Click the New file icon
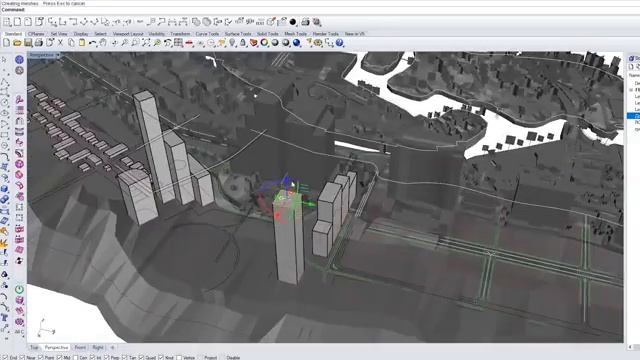Viewport: 640px width, 360px height. click(6, 42)
